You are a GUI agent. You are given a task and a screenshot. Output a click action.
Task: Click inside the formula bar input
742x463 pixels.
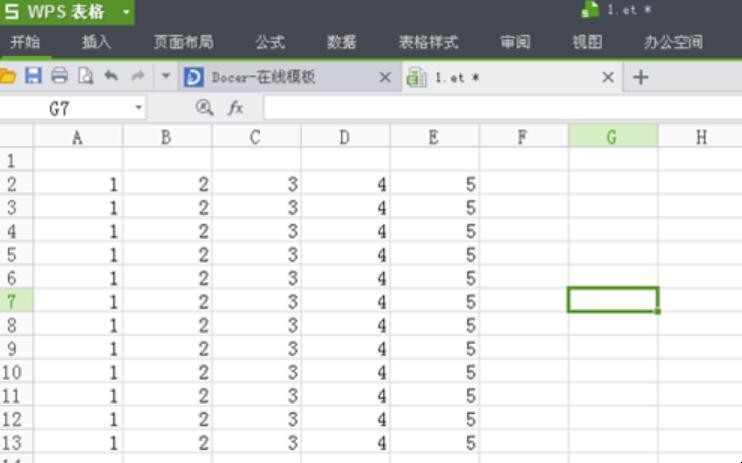pos(500,108)
